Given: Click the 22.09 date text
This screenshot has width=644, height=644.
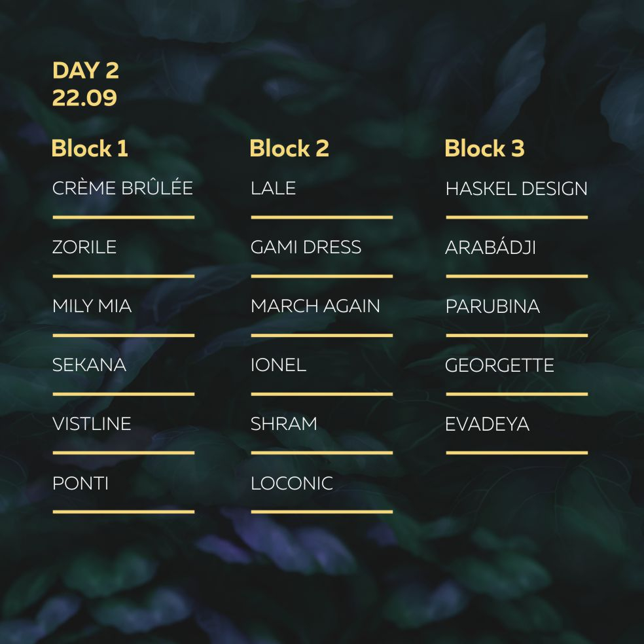Looking at the screenshot, I should pyautogui.click(x=84, y=98).
